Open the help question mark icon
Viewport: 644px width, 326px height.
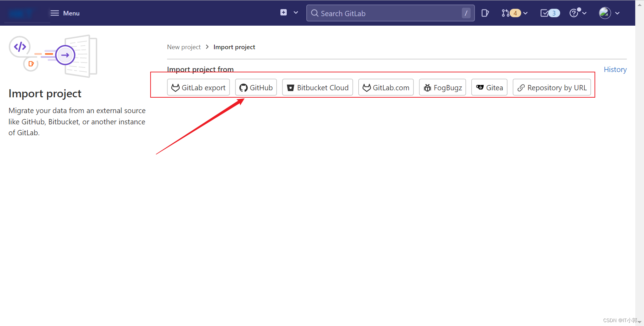(x=574, y=13)
